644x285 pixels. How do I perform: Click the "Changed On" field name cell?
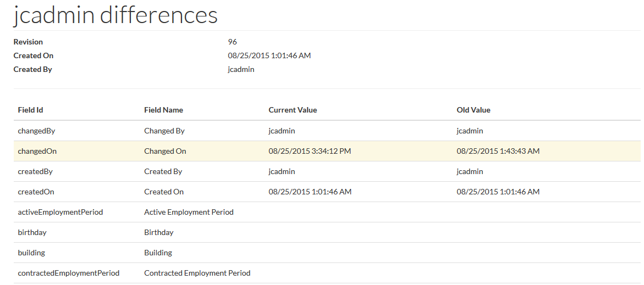click(165, 151)
